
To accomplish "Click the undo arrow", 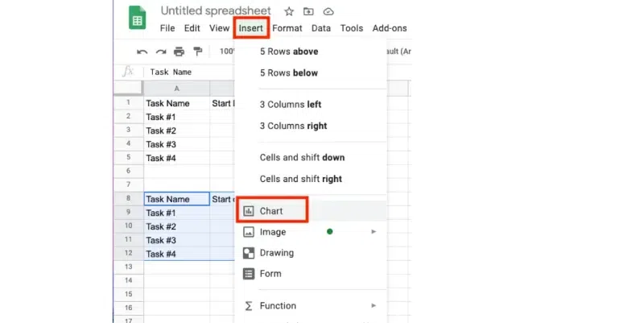I will click(142, 52).
